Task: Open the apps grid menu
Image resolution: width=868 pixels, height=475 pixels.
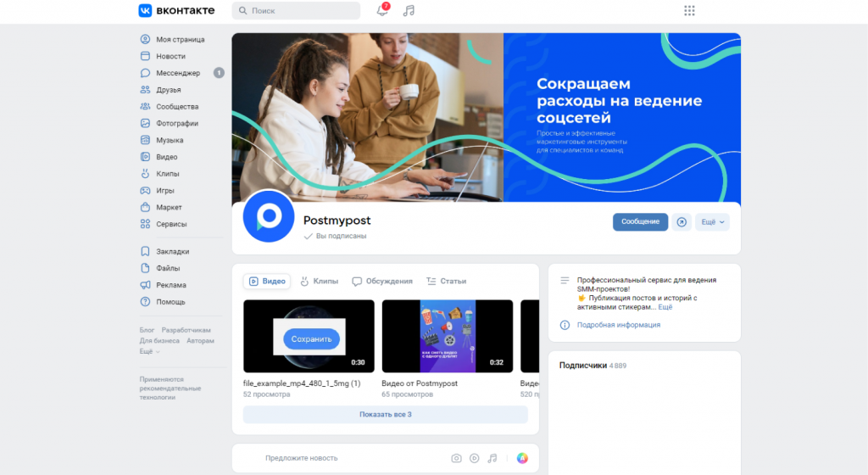Action: click(x=689, y=10)
